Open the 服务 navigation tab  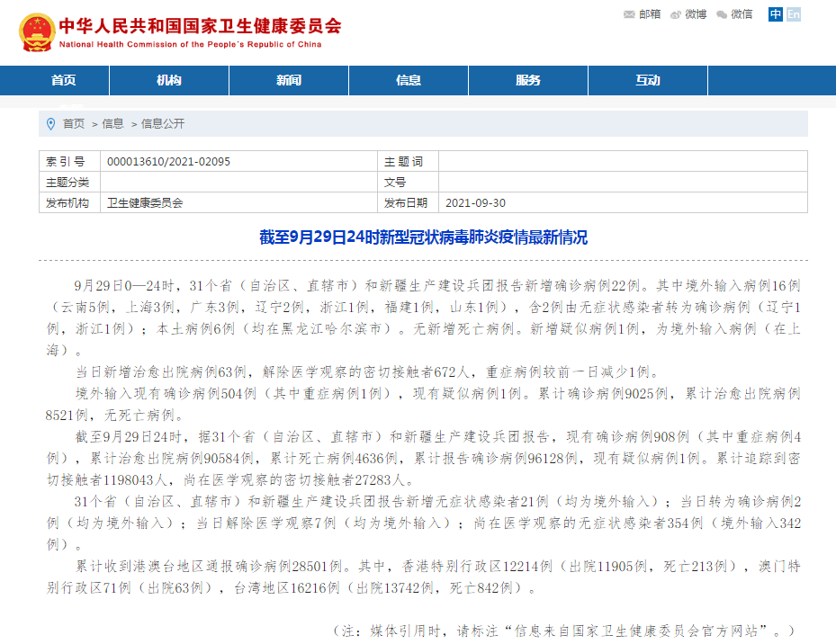coord(528,81)
